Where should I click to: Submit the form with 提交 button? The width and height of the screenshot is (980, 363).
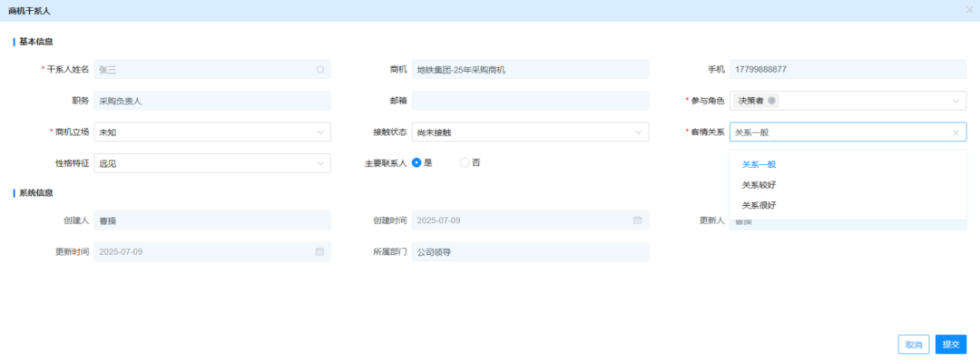(x=951, y=345)
